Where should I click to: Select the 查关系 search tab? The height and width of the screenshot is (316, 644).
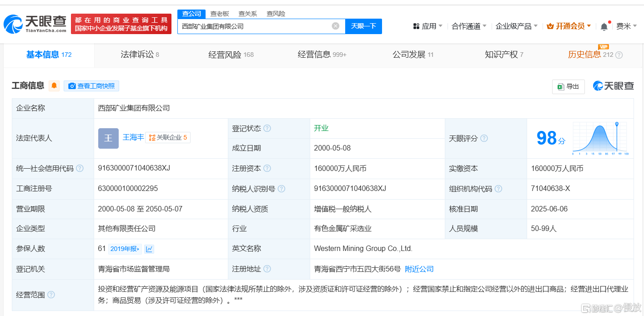(248, 14)
